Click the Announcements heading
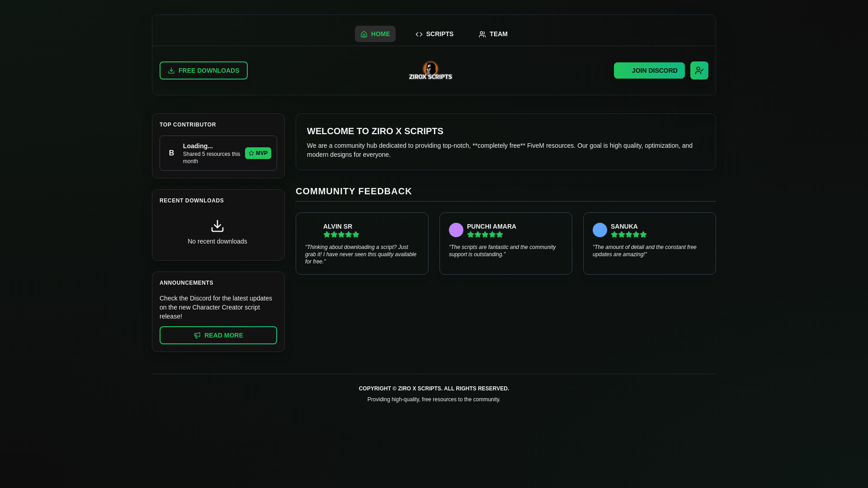This screenshot has width=868, height=488. pyautogui.click(x=186, y=283)
